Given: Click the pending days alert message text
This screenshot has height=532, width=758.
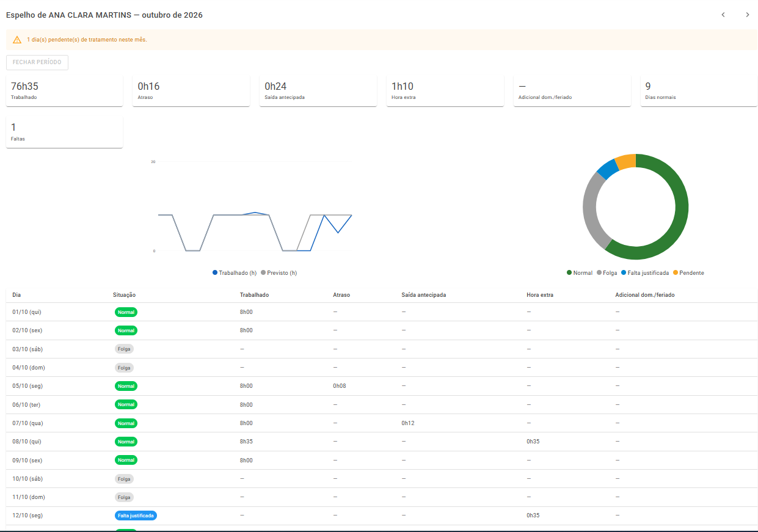Looking at the screenshot, I should (x=87, y=40).
